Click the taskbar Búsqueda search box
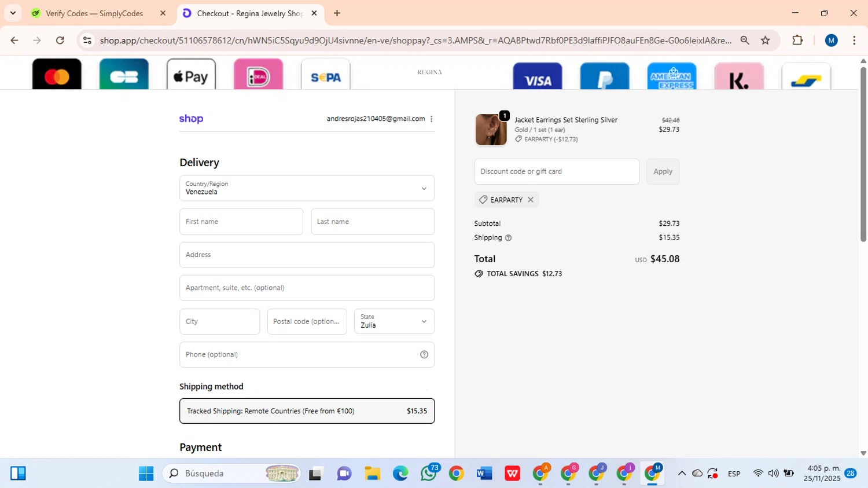This screenshot has height=488, width=868. tap(232, 474)
